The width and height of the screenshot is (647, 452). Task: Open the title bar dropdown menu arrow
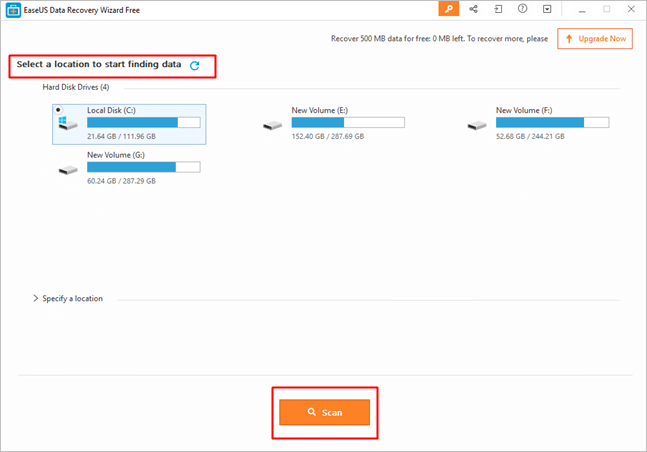tap(547, 9)
